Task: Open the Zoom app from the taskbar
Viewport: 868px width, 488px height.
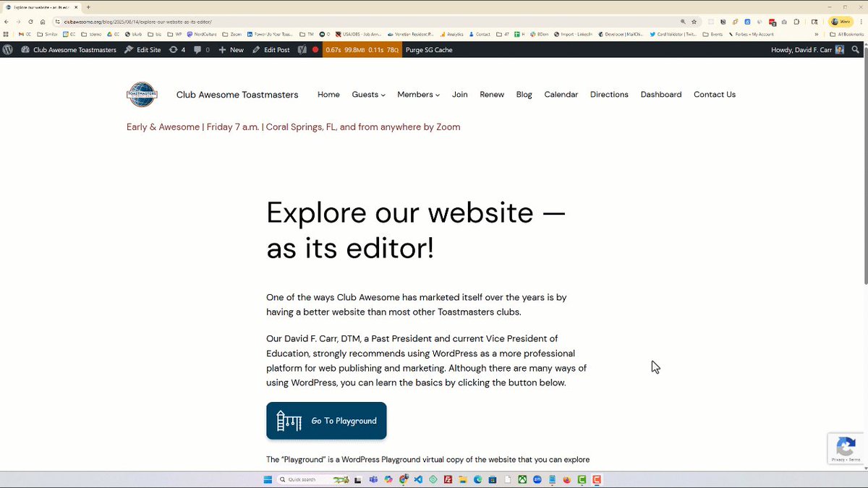Action: [x=537, y=479]
